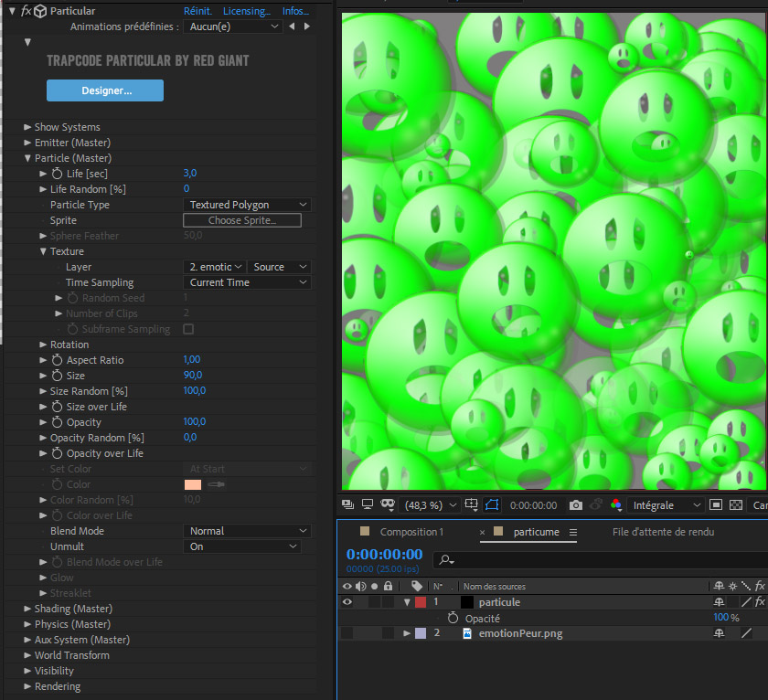Toggle the Particular effect fx switch
Viewport: 768px width, 700px height.
click(x=26, y=11)
